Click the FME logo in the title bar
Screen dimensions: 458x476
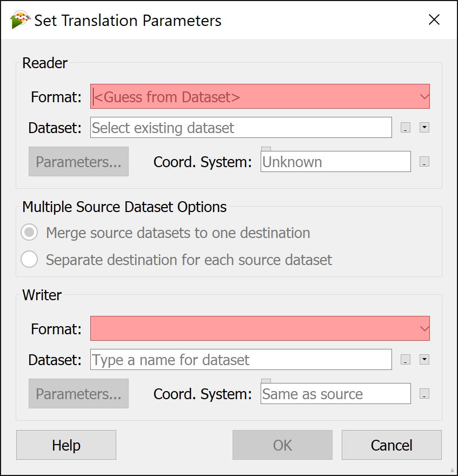point(16,19)
